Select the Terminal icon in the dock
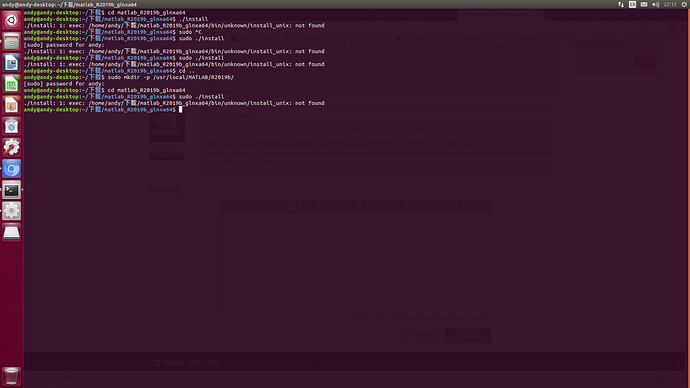The width and height of the screenshot is (690, 388). pyautogui.click(x=11, y=190)
